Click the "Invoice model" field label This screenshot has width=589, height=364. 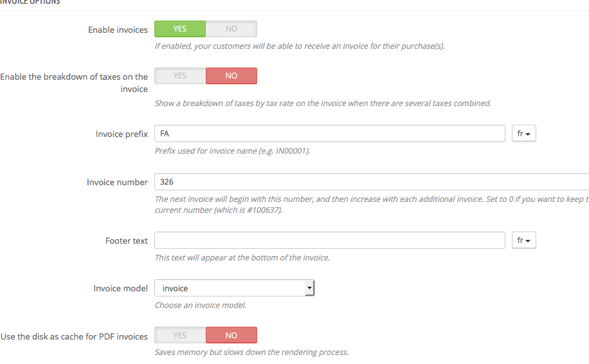[120, 288]
